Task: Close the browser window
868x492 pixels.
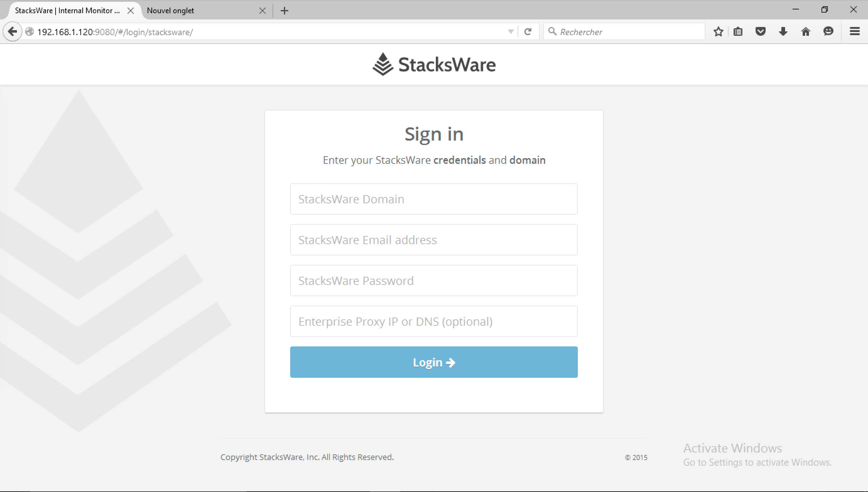Action: [x=853, y=9]
